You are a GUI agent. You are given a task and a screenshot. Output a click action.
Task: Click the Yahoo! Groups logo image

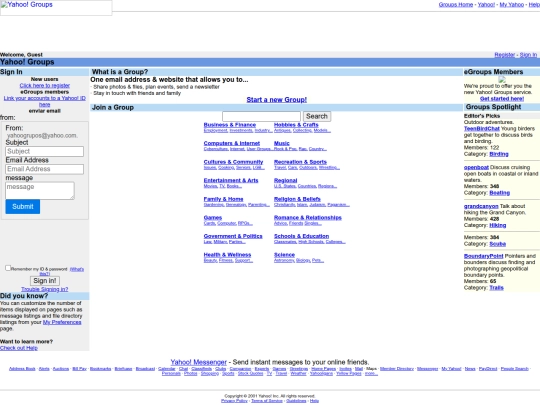56,8
